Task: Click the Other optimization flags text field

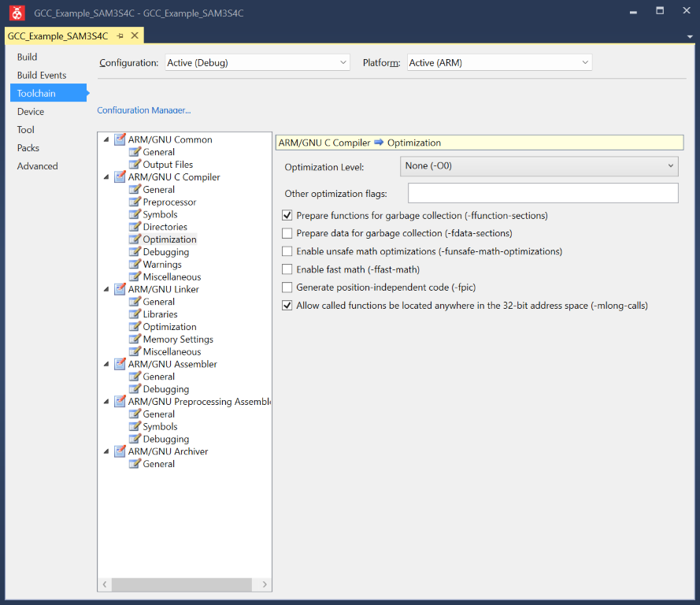Action: [543, 193]
